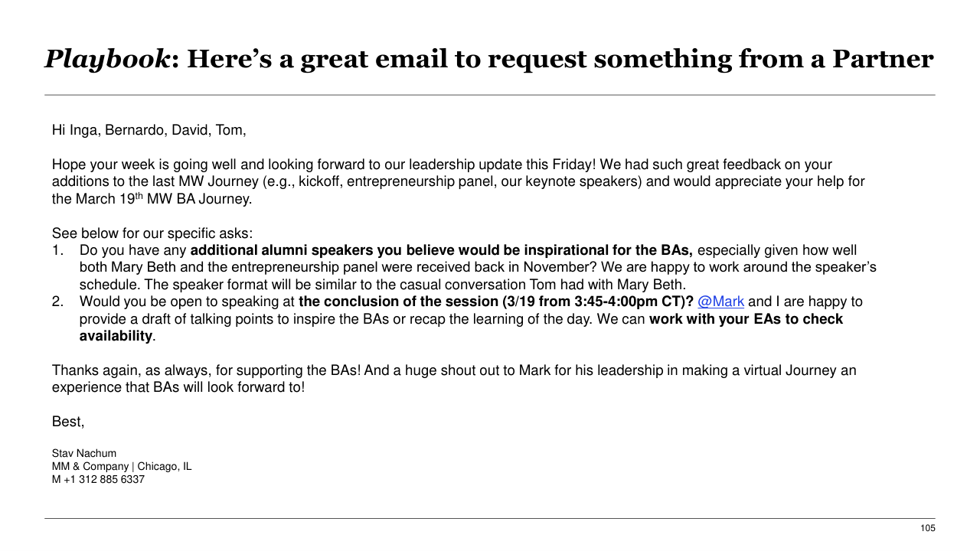This screenshot has width=980, height=551.
Task: Click the phone number M +1 312 885 6337
Action: [98, 480]
